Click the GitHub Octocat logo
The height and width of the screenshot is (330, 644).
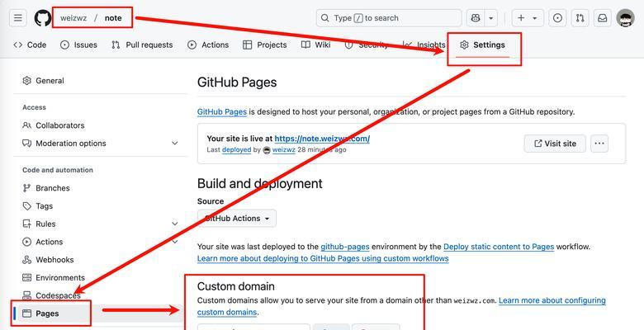43,18
